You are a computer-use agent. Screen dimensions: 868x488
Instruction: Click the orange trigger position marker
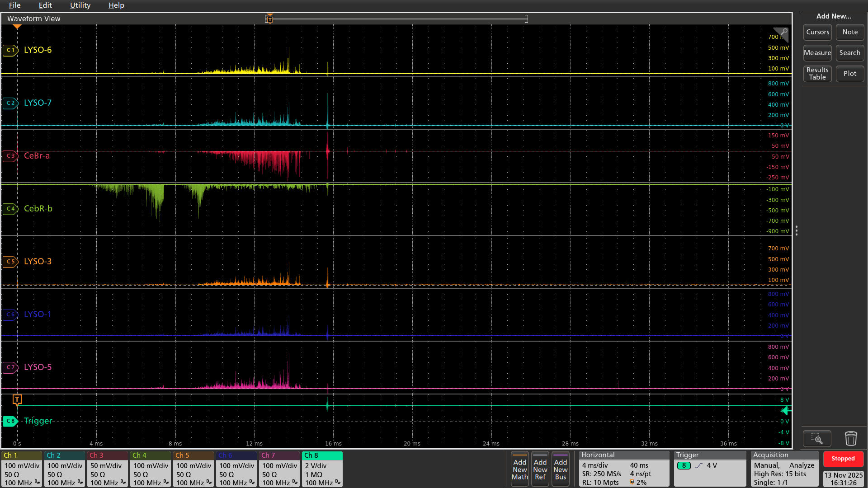pos(17,399)
